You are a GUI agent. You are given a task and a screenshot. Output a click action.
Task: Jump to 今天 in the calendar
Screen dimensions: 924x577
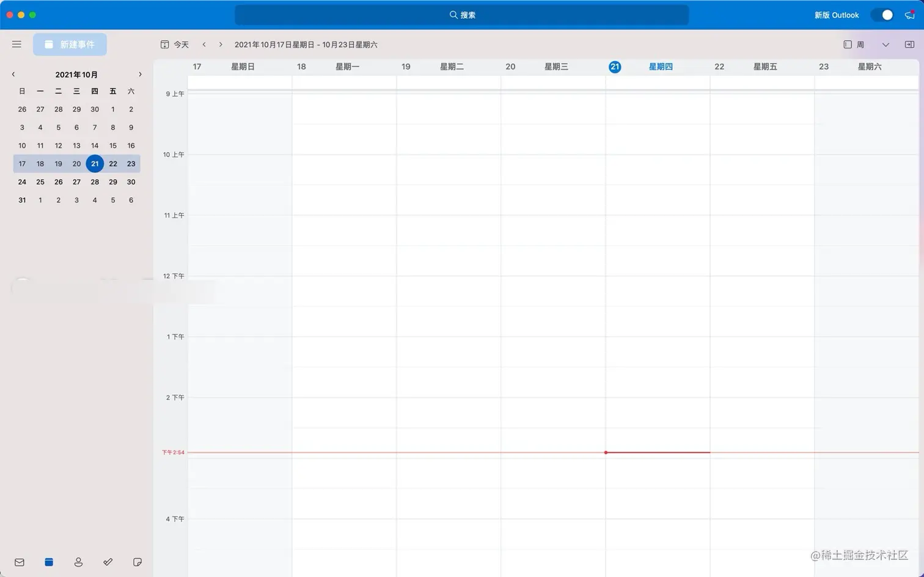pos(175,45)
